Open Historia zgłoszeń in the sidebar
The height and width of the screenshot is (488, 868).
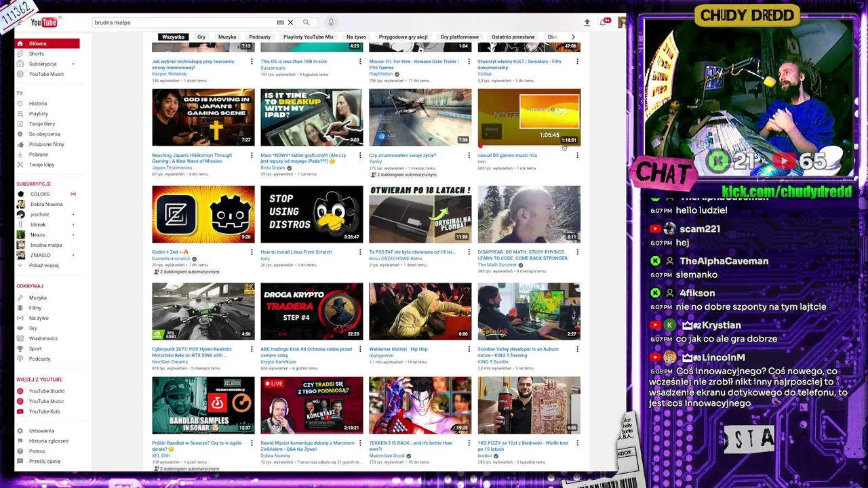click(47, 441)
